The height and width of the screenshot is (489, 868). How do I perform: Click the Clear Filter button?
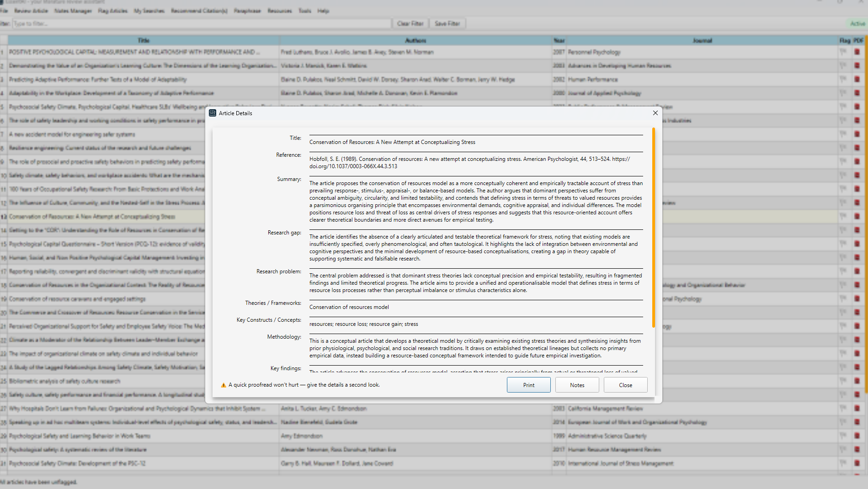pos(410,23)
